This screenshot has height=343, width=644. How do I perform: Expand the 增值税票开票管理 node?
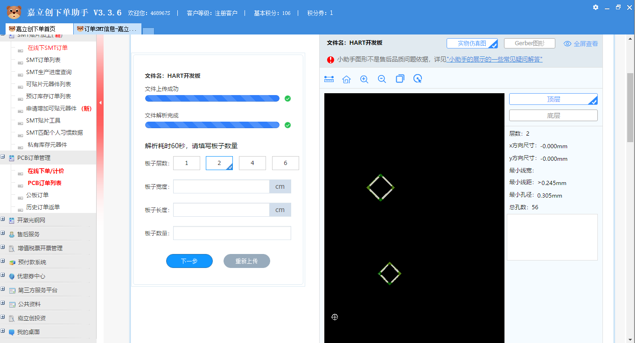coord(3,247)
